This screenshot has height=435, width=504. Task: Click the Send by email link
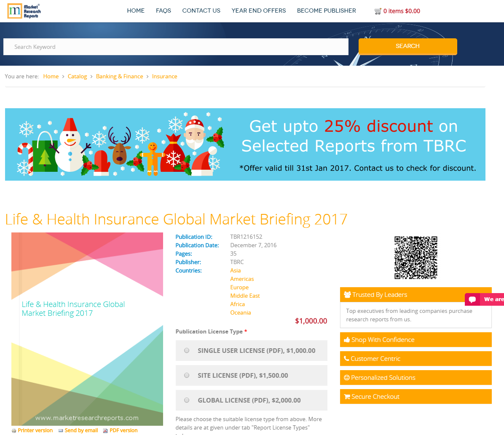[x=81, y=430]
